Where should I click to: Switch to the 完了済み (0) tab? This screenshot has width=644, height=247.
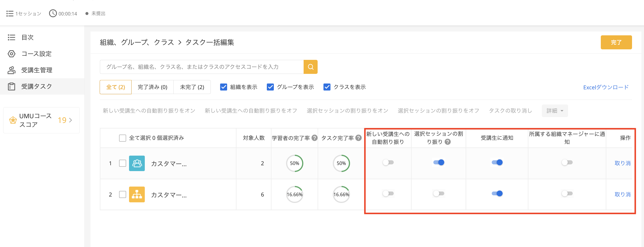(x=152, y=87)
